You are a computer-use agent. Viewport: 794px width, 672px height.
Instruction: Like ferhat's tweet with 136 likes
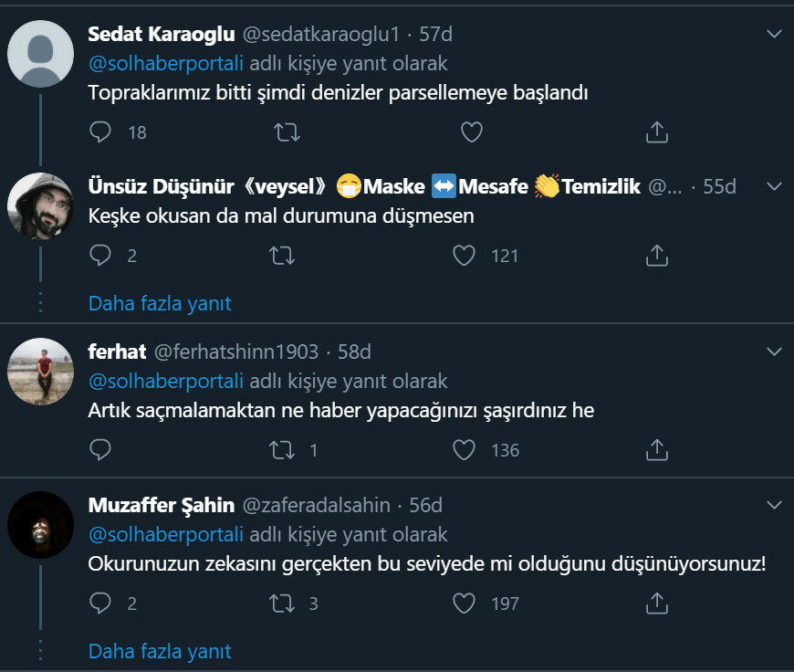[464, 450]
